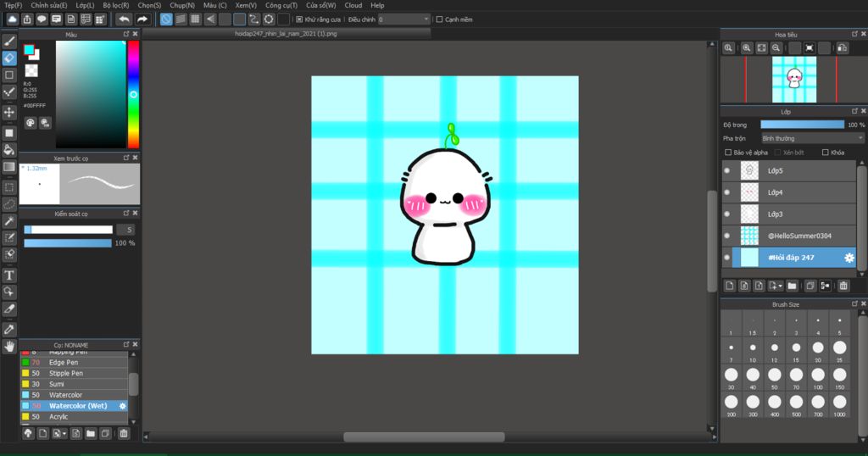Viewport: 868px width, 456px height.
Task: Click the Redo arrow in top toolbar
Action: pyautogui.click(x=142, y=19)
